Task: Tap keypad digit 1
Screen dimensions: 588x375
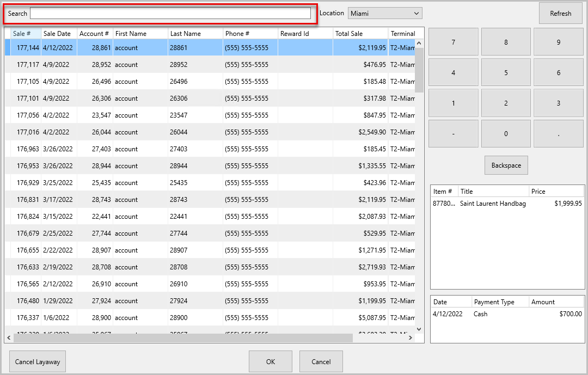Action: [x=454, y=103]
